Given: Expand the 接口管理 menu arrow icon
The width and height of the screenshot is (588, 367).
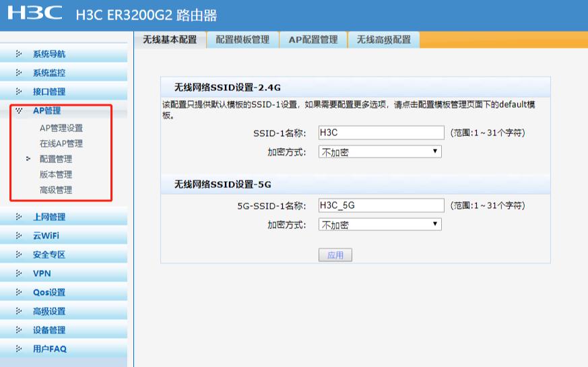Looking at the screenshot, I should (x=19, y=92).
